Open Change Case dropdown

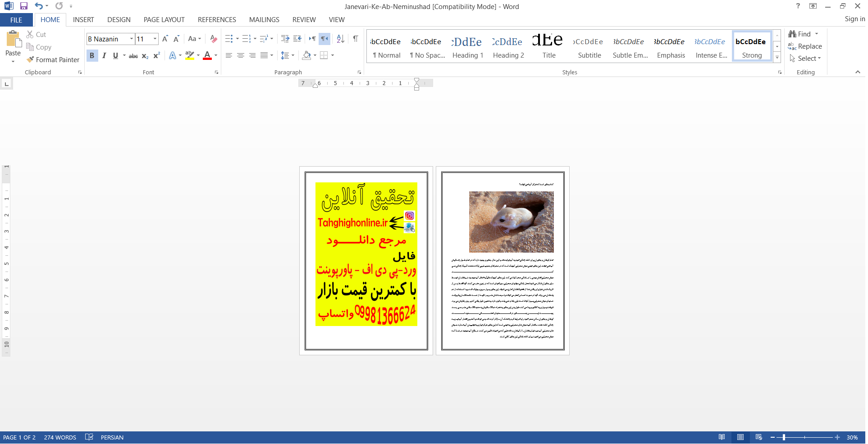click(195, 39)
